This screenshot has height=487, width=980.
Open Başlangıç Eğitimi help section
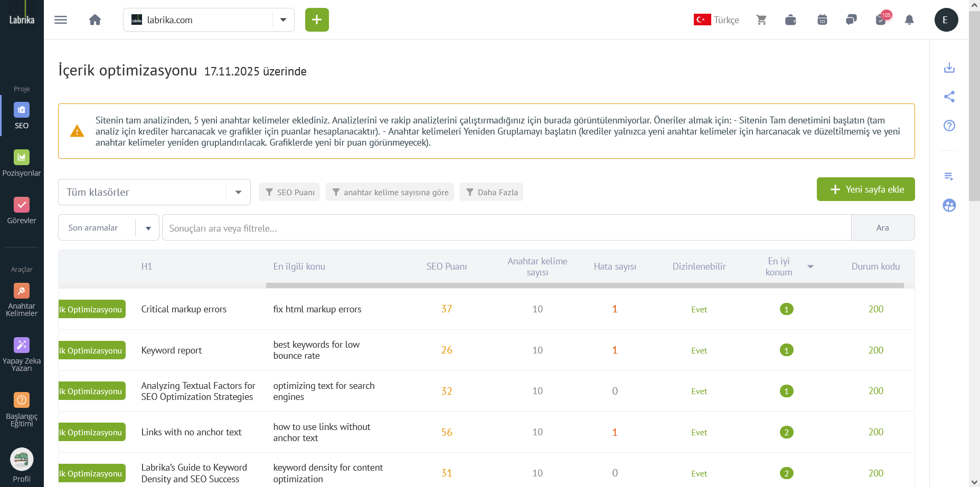coord(21,406)
